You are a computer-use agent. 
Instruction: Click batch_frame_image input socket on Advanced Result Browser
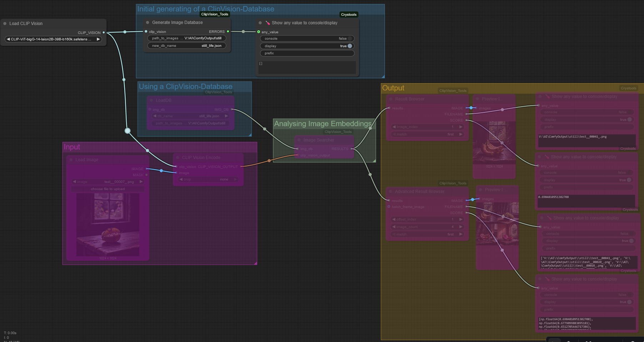pos(389,207)
